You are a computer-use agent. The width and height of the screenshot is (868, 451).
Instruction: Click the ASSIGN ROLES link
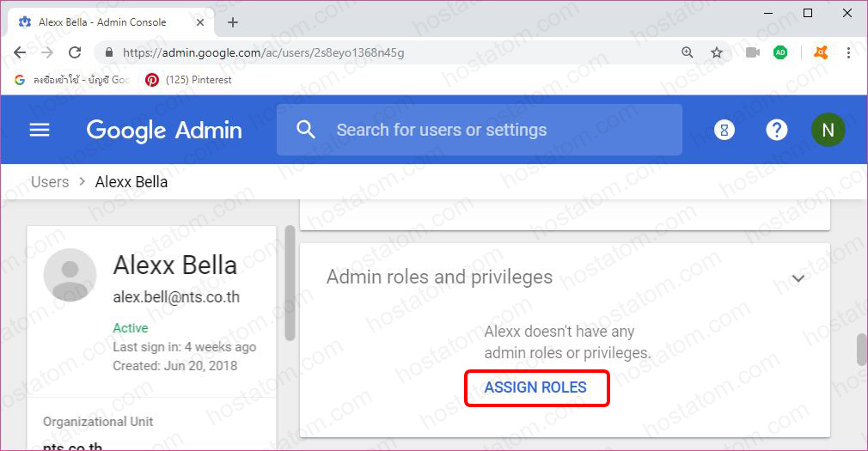pyautogui.click(x=535, y=387)
